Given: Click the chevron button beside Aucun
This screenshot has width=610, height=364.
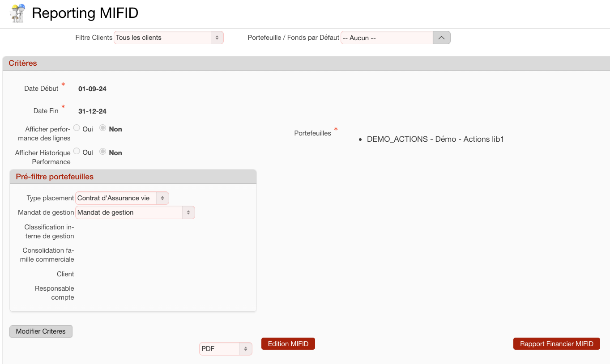Looking at the screenshot, I should tap(441, 38).
